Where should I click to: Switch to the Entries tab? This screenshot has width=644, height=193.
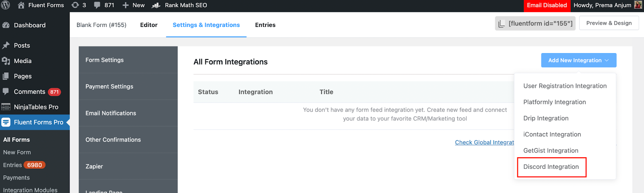coord(265,25)
